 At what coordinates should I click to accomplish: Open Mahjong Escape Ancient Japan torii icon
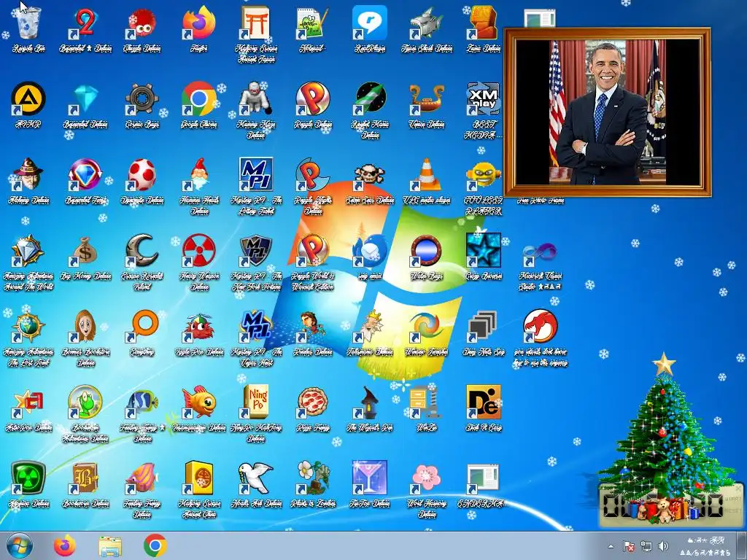click(256, 24)
